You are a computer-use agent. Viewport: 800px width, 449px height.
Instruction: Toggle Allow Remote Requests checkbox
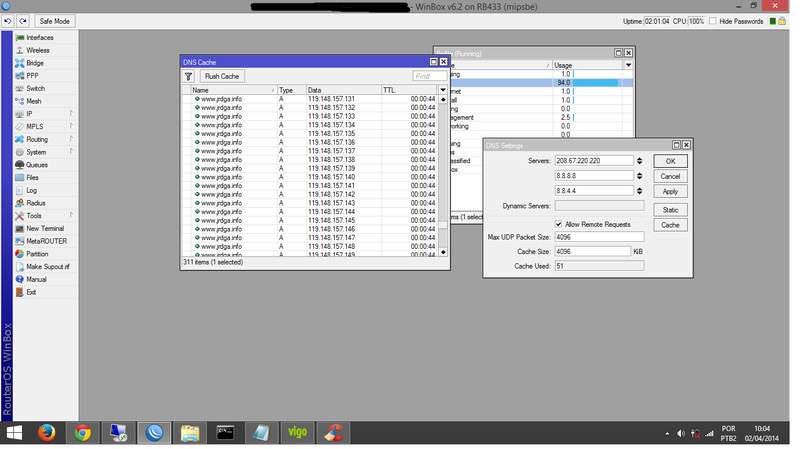tap(559, 224)
